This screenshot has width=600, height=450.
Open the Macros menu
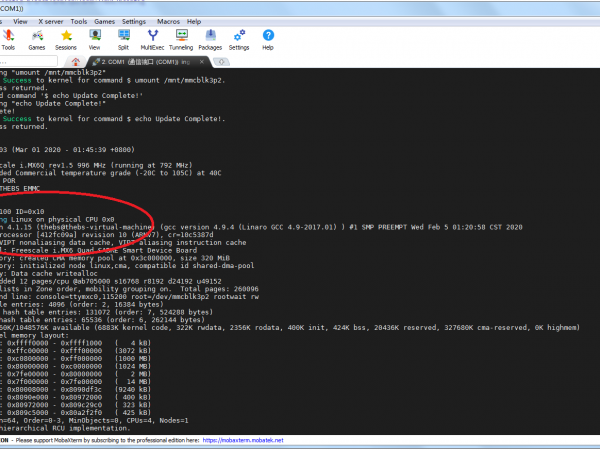[x=166, y=20]
